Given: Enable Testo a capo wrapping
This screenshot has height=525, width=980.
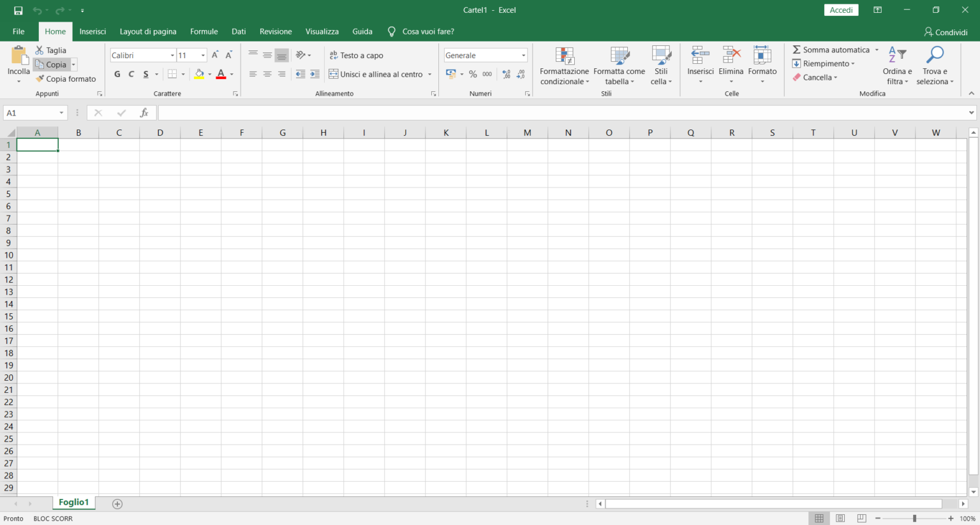Looking at the screenshot, I should 356,55.
